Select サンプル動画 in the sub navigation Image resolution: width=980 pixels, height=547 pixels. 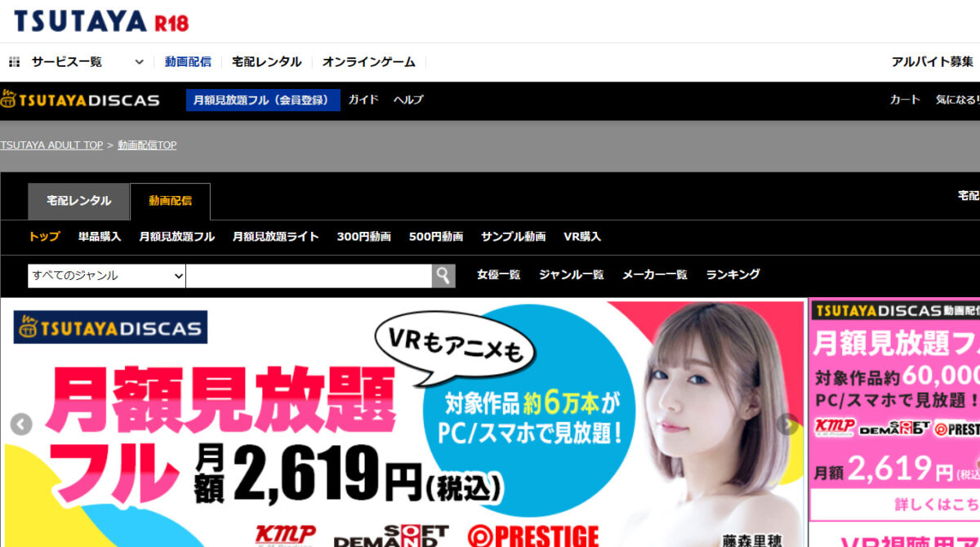(x=514, y=237)
